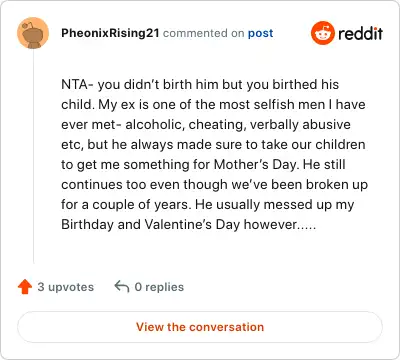Click the line "etc, but he always made sure"
The image size is (400, 360).
coord(213,144)
